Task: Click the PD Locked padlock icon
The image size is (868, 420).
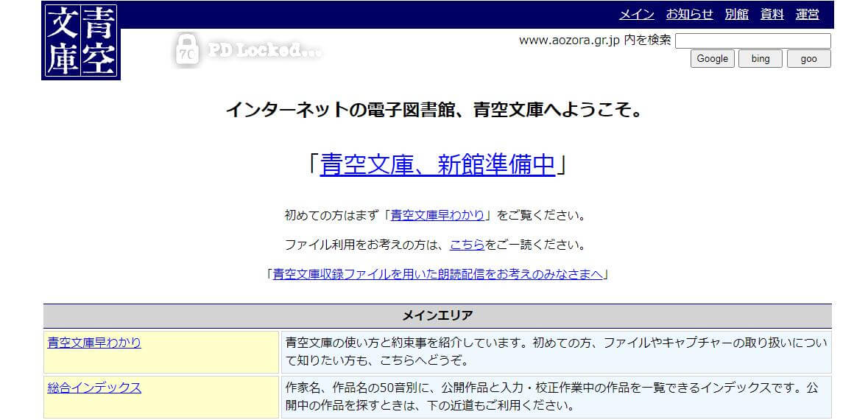Action: [x=186, y=50]
